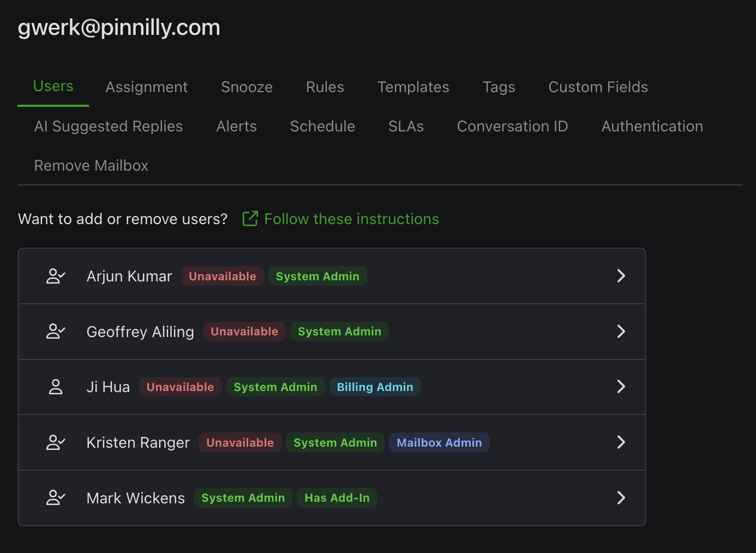Click the name Ji Hua
The width and height of the screenshot is (756, 553).
click(x=108, y=387)
